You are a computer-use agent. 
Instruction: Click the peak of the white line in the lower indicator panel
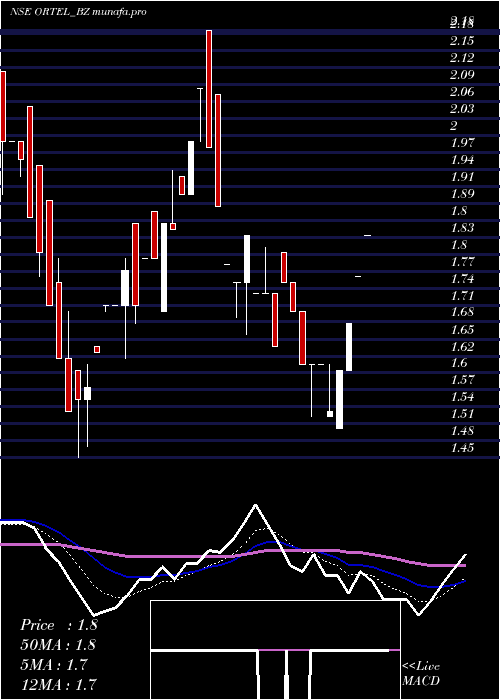256,505
